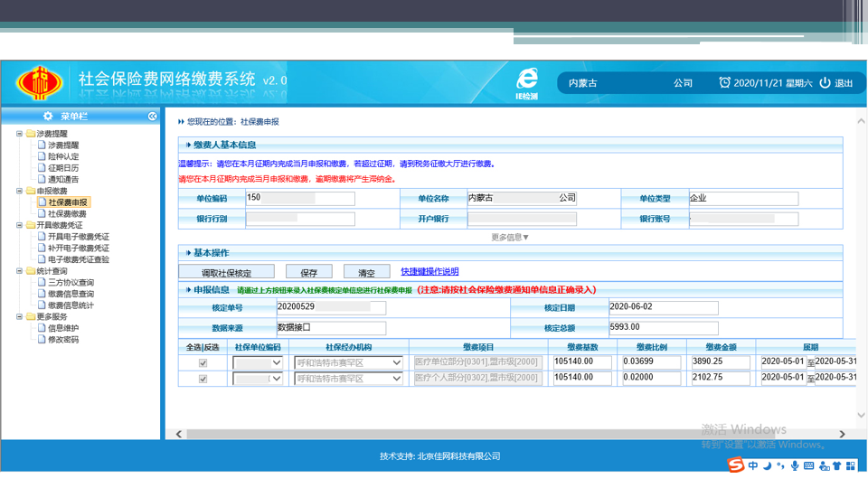This screenshot has height=488, width=868.
Task: Click the 保存 button
Action: (x=309, y=272)
